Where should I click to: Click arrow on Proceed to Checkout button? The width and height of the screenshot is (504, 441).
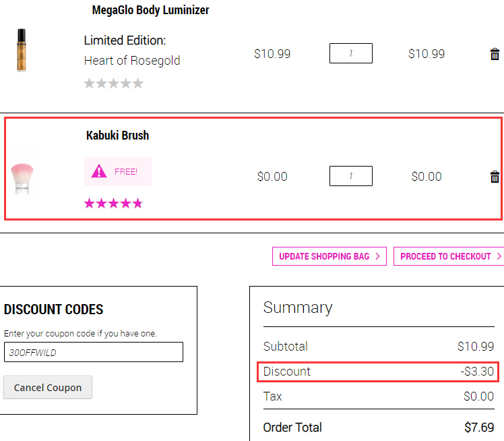pyautogui.click(x=499, y=256)
